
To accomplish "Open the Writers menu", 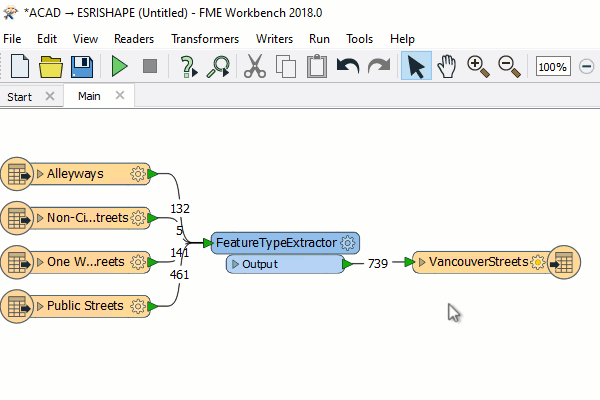I will [274, 39].
